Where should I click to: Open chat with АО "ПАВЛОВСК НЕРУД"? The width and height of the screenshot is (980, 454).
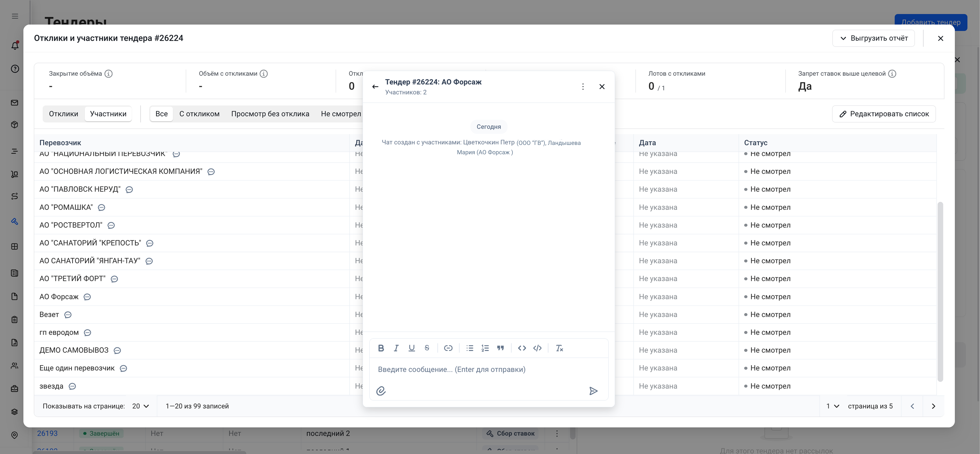point(129,190)
